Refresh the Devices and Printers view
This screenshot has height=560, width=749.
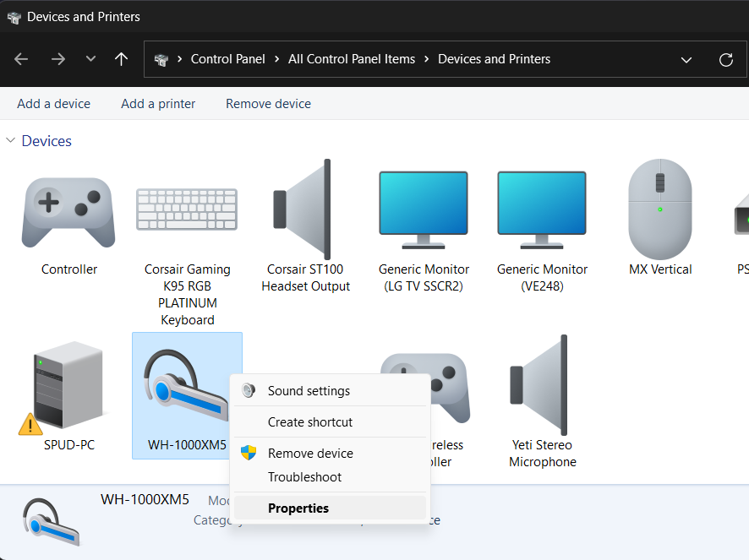[x=725, y=59]
